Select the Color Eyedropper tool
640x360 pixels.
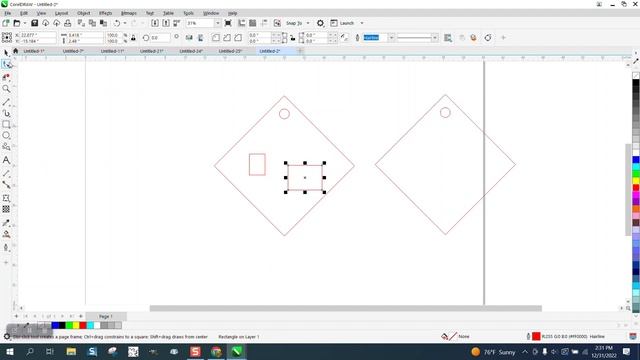coord(6,223)
